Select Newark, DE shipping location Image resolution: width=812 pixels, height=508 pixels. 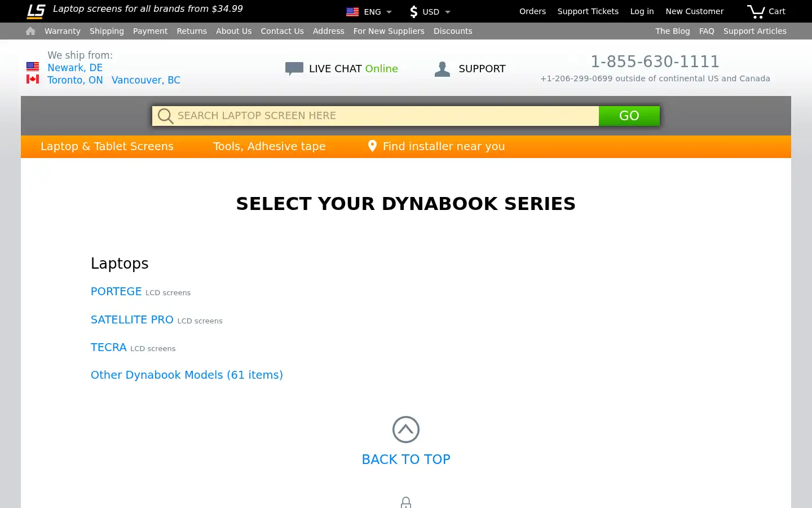tap(75, 68)
